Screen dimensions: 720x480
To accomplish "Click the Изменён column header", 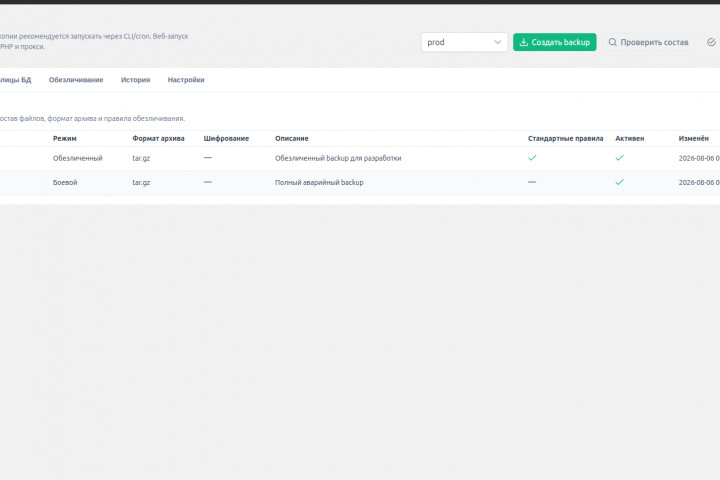I will pos(693,138).
